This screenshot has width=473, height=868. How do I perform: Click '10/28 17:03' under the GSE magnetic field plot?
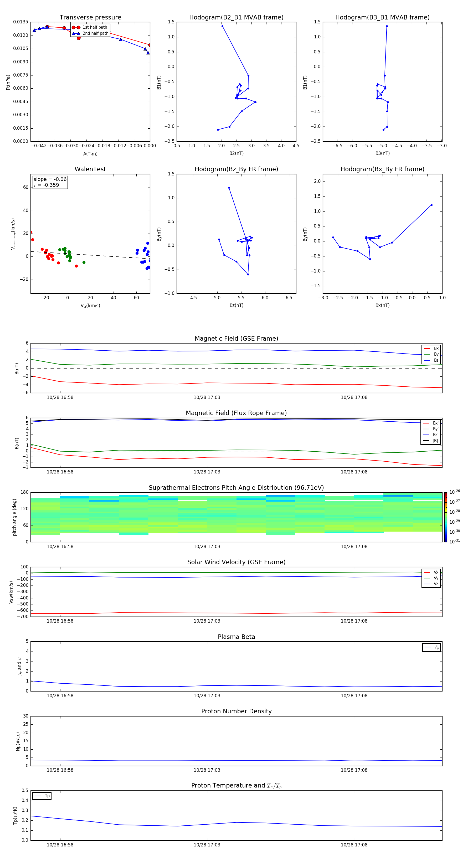[207, 398]
